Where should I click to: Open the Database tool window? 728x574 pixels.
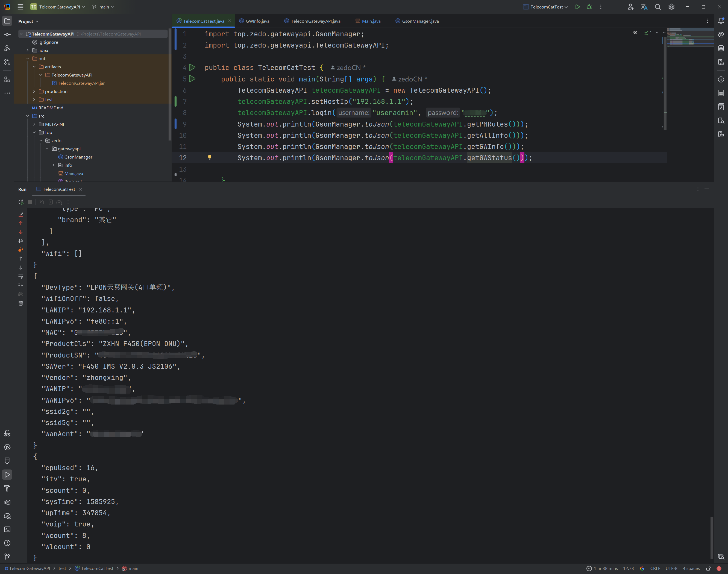click(721, 48)
